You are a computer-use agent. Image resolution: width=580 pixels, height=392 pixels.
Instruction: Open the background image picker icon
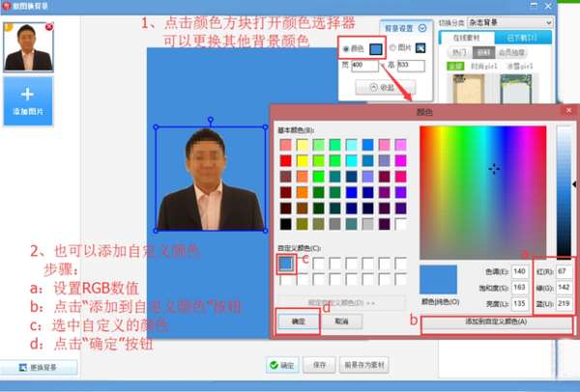[420, 48]
